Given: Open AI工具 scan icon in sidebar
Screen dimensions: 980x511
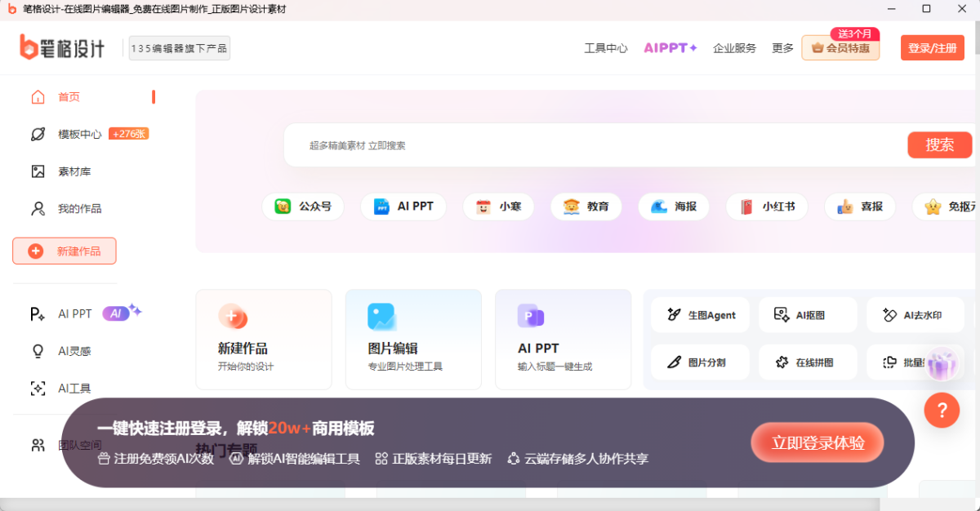Looking at the screenshot, I should tap(38, 389).
